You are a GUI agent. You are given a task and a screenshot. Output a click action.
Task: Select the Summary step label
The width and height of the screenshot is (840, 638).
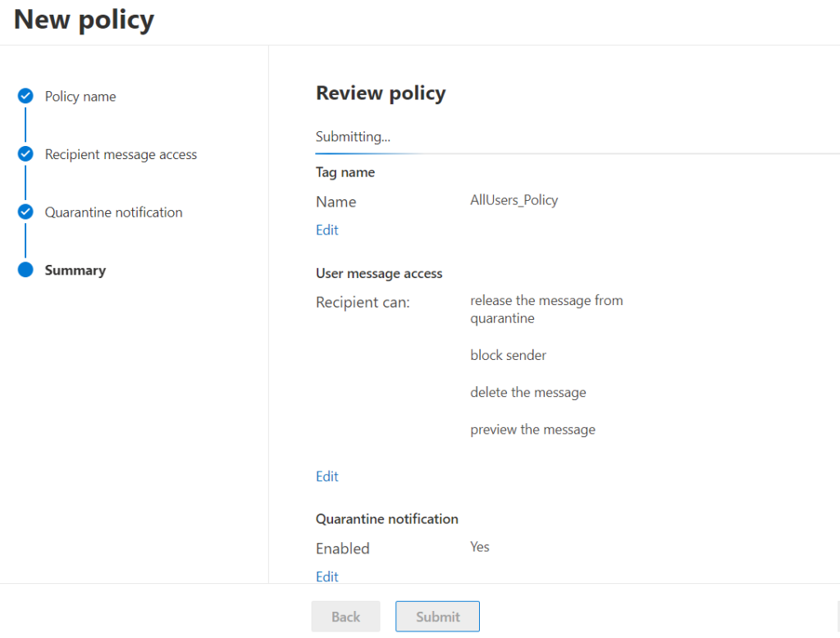(75, 270)
